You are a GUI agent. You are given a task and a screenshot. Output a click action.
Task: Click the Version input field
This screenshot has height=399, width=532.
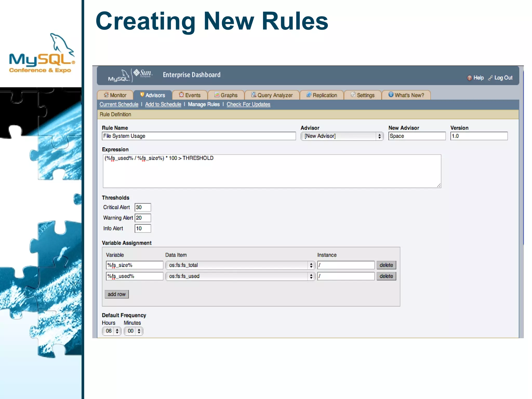479,136
